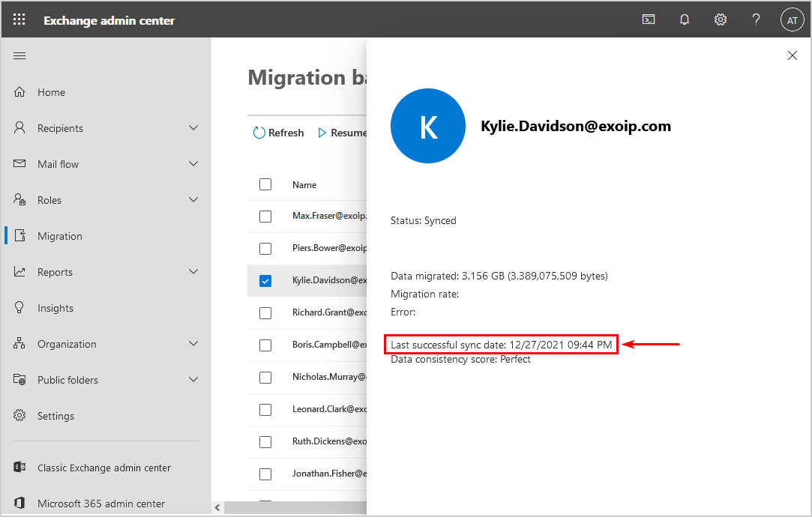Open Classic Exchange admin center
This screenshot has height=517, width=812.
click(102, 467)
